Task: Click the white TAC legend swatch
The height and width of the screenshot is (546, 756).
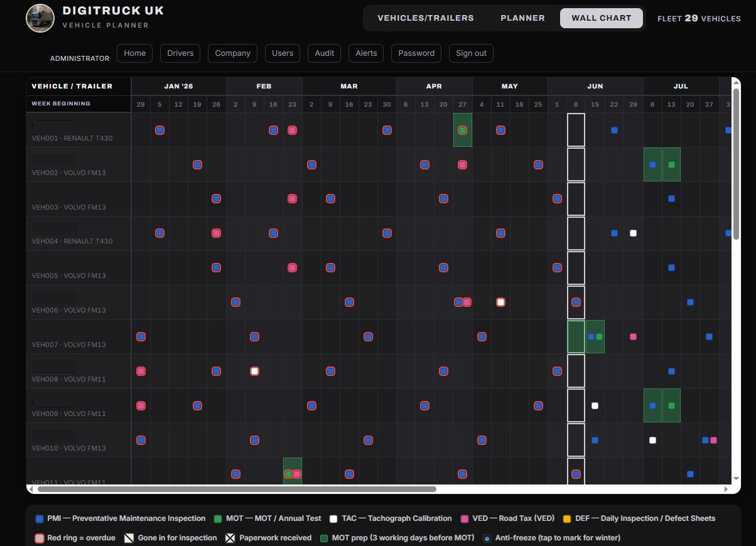Action: click(x=333, y=519)
